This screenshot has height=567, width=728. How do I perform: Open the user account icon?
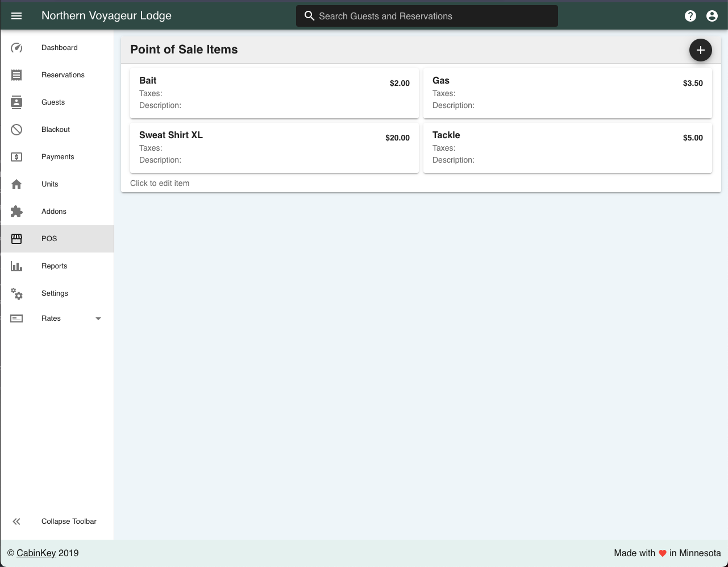click(712, 16)
